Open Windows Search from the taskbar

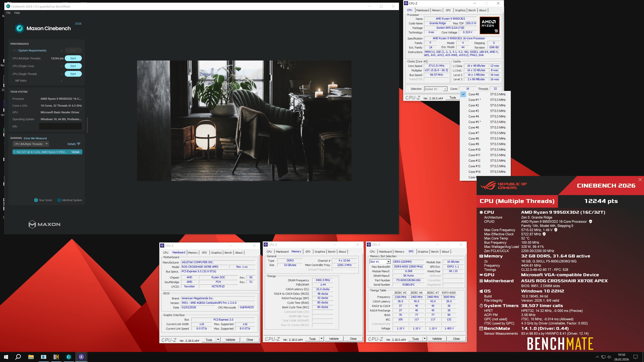[18, 357]
